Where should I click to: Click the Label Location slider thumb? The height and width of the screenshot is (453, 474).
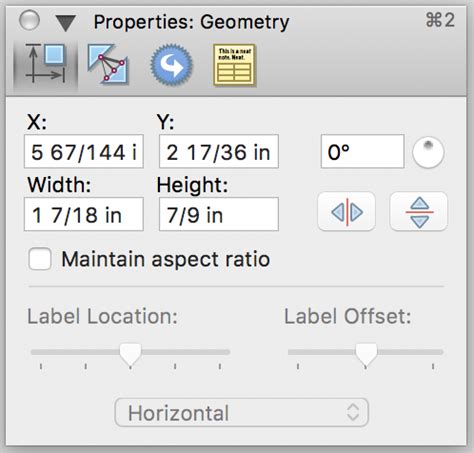[x=131, y=355]
